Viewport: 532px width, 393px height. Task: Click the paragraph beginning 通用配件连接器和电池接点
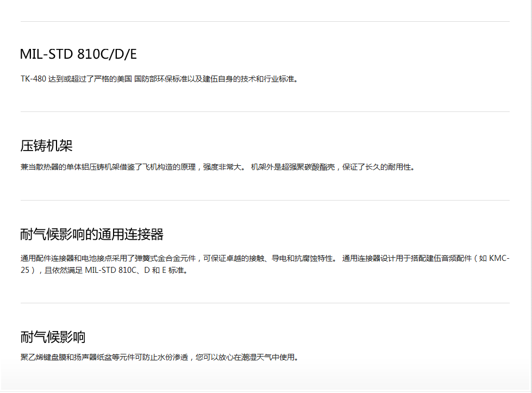(x=265, y=264)
